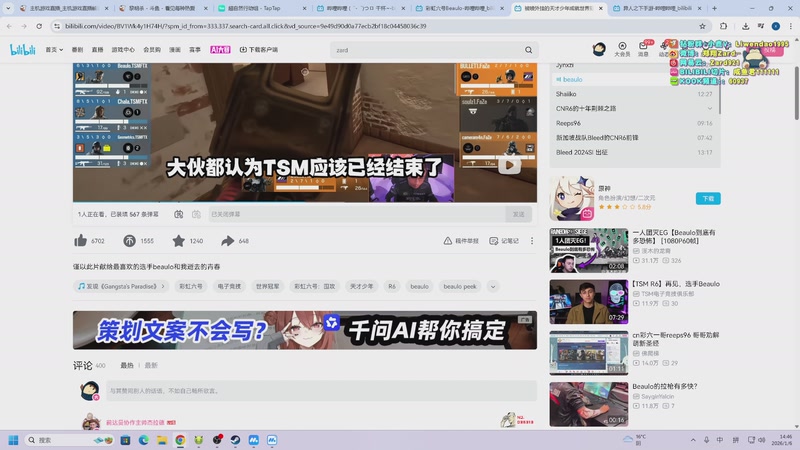Click the video progress bar
Image resolution: width=800 pixels, height=450 pixels.
305,202
